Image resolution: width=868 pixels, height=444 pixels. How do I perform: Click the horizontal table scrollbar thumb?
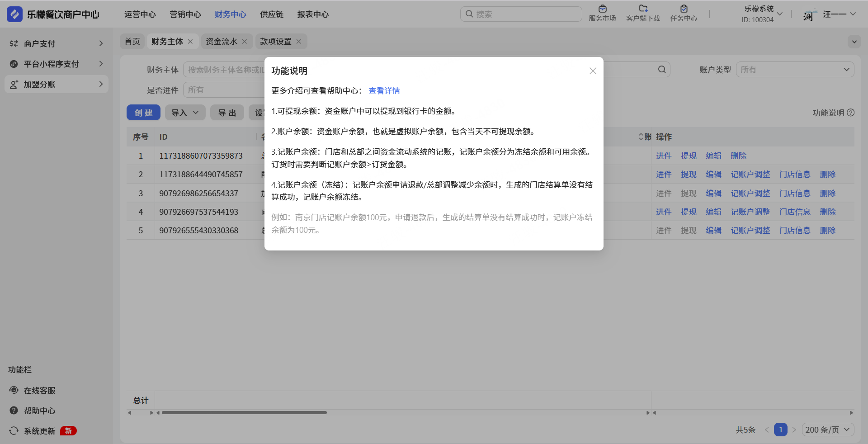coord(244,413)
